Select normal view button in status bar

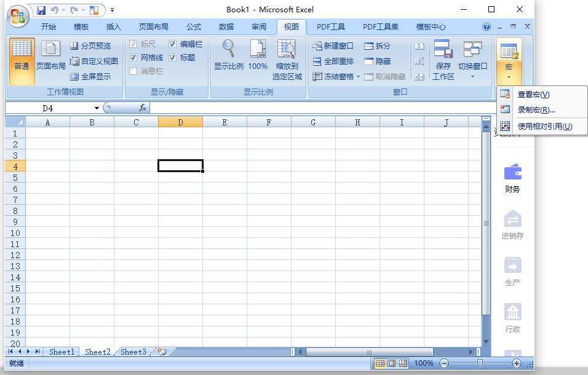click(x=380, y=363)
